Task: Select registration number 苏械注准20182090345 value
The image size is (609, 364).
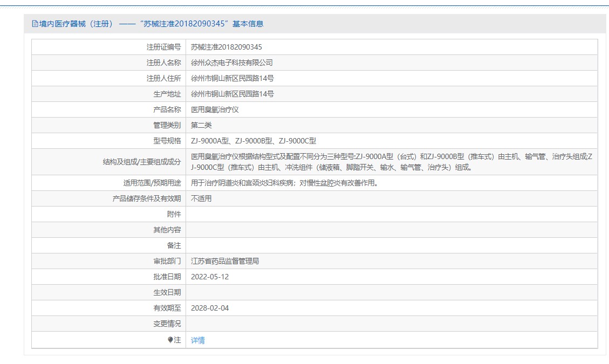Action: coord(227,47)
